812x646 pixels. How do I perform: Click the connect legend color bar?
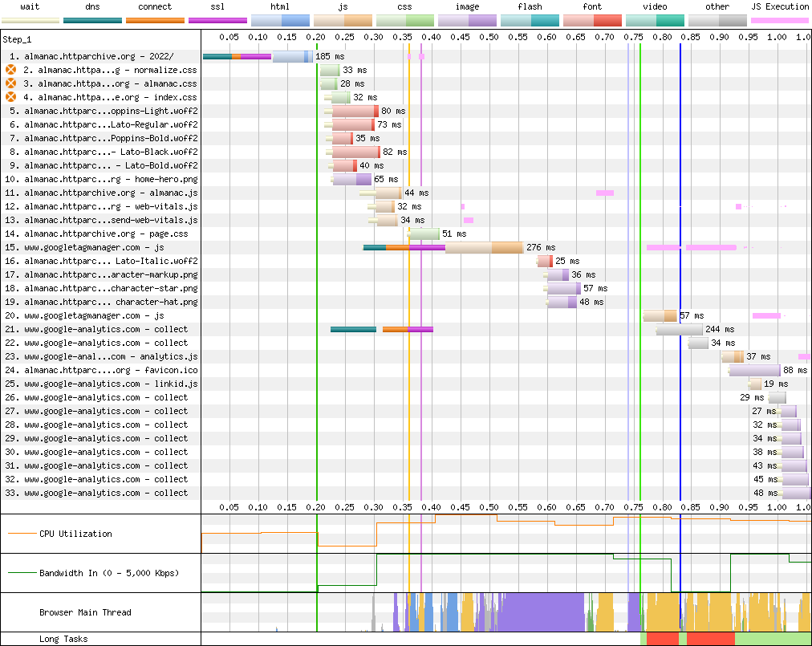tap(155, 20)
